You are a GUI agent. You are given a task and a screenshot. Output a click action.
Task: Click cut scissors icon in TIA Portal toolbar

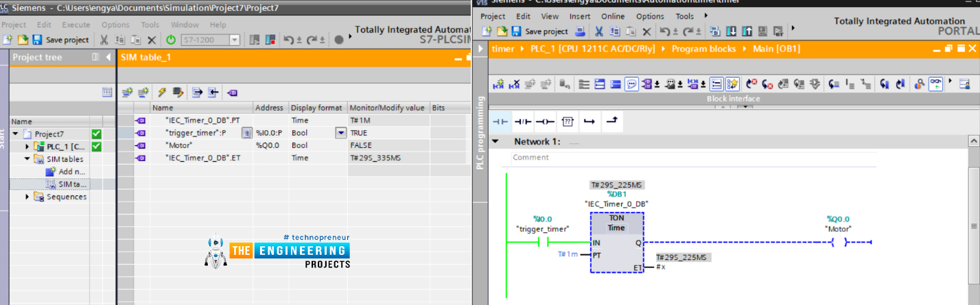598,31
